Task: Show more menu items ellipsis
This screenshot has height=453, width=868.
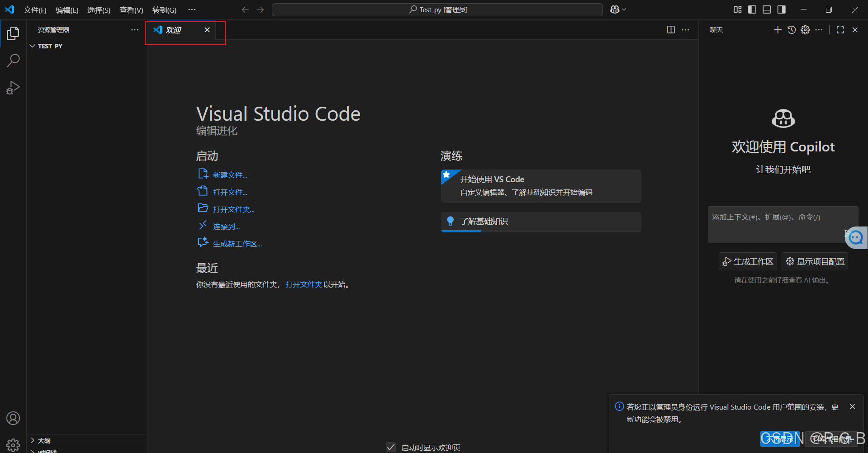Action: 192,9
